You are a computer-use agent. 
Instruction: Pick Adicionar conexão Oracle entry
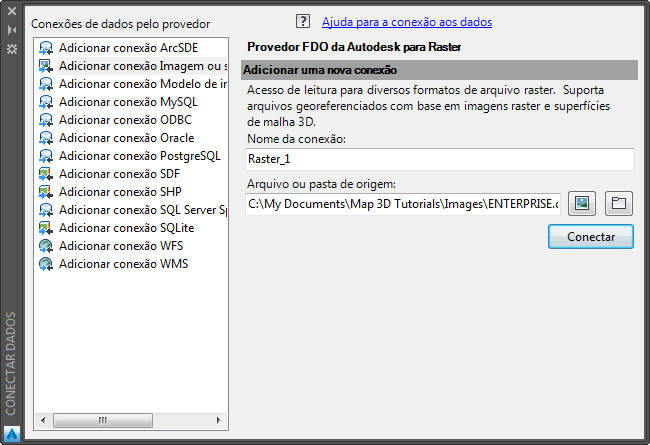[126, 138]
